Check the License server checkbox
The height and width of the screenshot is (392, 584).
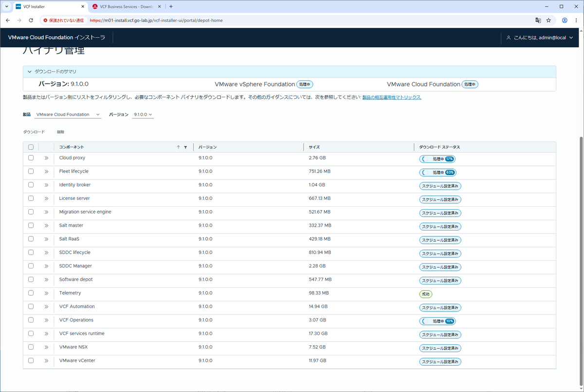(x=31, y=198)
